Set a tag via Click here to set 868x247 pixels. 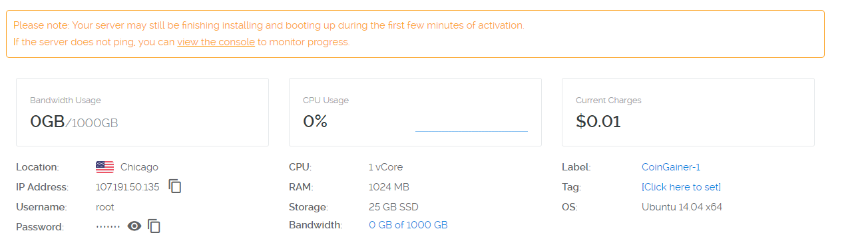[x=681, y=187]
